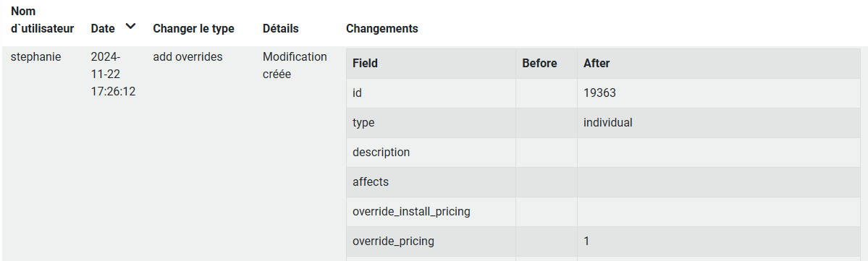Click the Field header in changes table

coord(365,63)
